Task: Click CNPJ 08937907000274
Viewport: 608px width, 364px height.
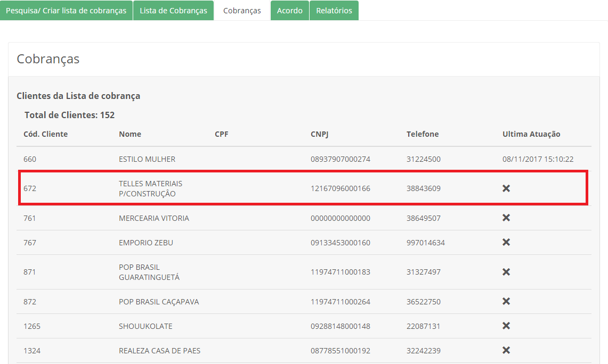Action: click(x=341, y=159)
